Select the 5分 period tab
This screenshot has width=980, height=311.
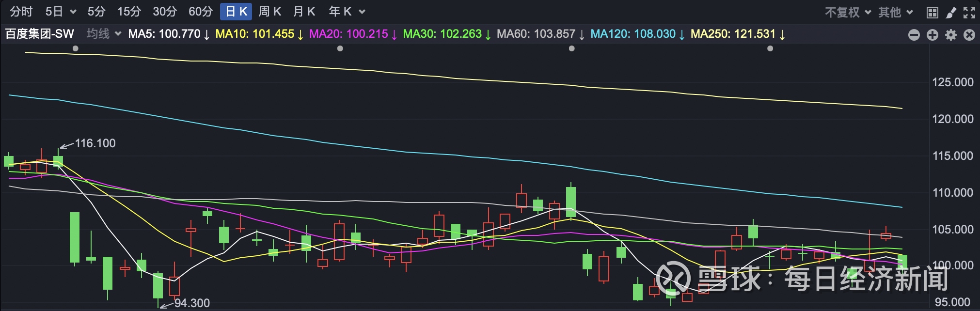click(96, 12)
